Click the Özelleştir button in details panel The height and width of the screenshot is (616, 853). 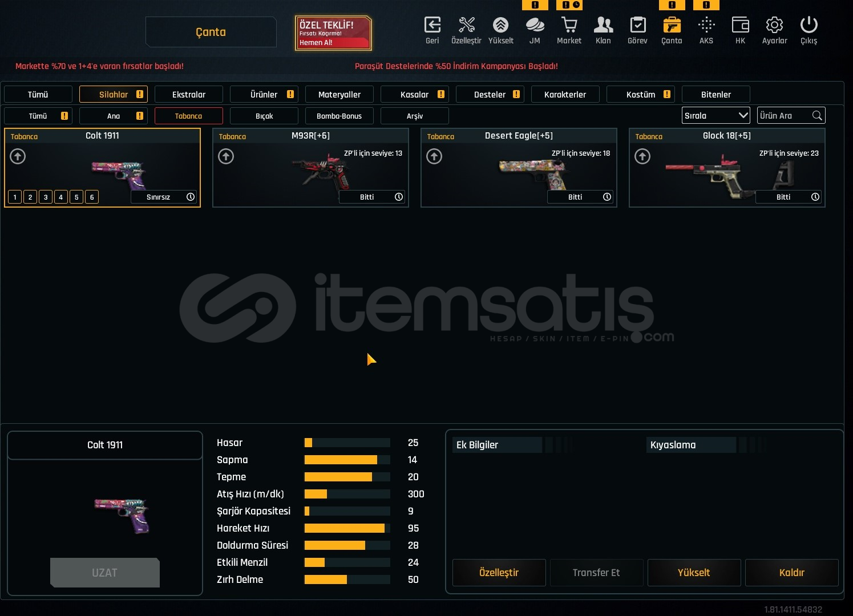(x=499, y=573)
